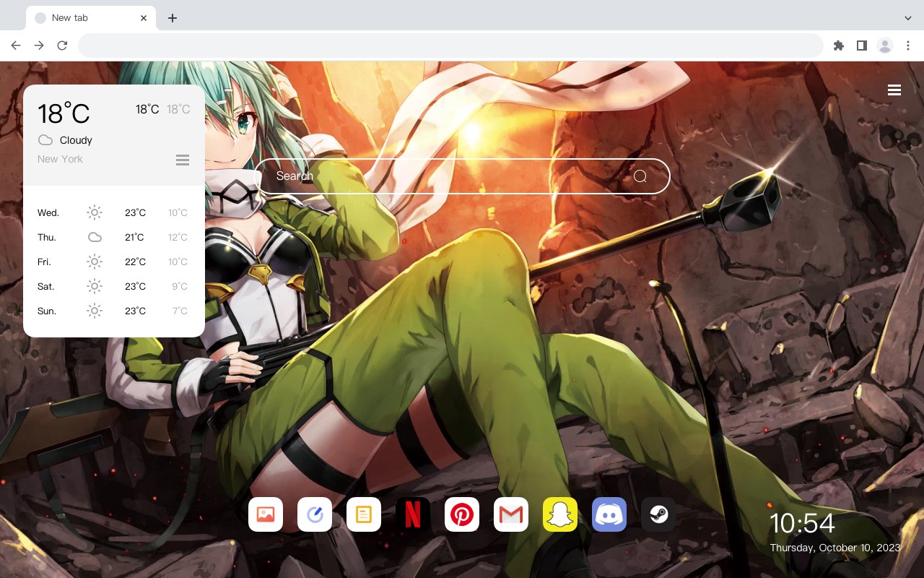Click the Thursday, October 10, 2023 date

coord(835,548)
